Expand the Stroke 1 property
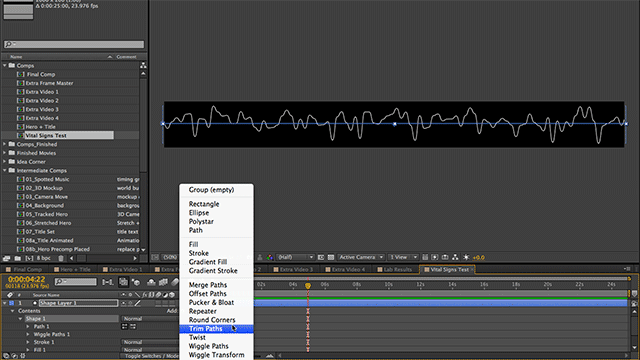Image resolution: width=640 pixels, height=360 pixels. pyautogui.click(x=28, y=342)
